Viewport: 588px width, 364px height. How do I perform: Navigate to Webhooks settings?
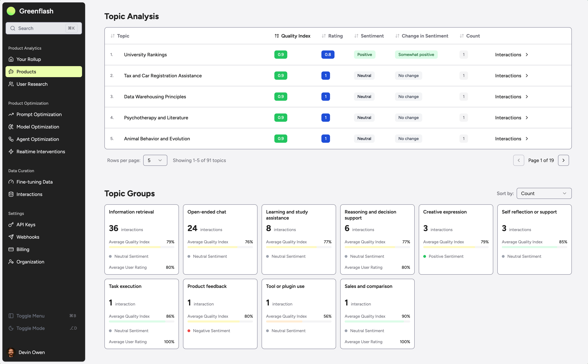(x=44, y=237)
